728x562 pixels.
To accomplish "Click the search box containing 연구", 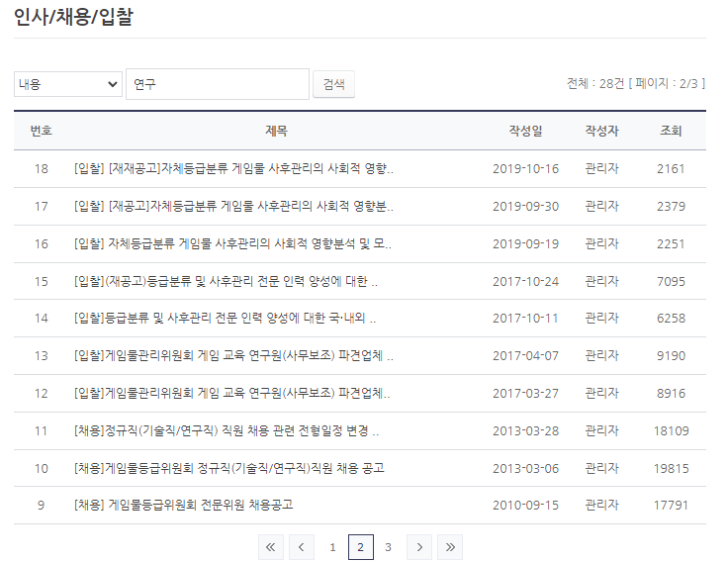I will 218,84.
